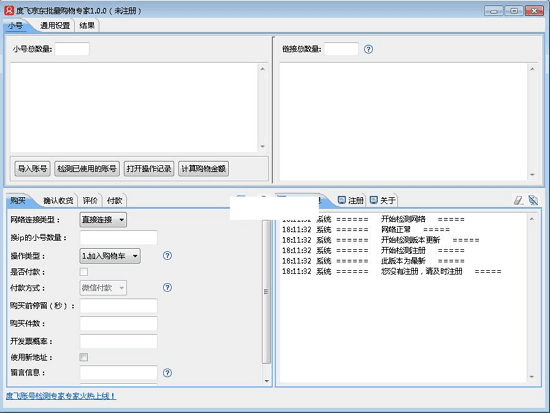Open the 付款方式 dropdown showing 微信付款
Screen dimensions: 550x414
point(103,288)
